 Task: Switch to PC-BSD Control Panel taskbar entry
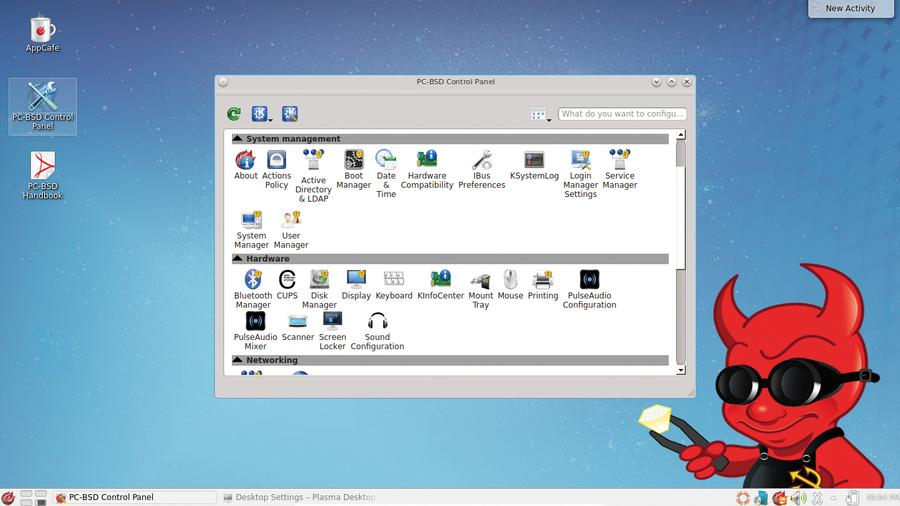[134, 497]
